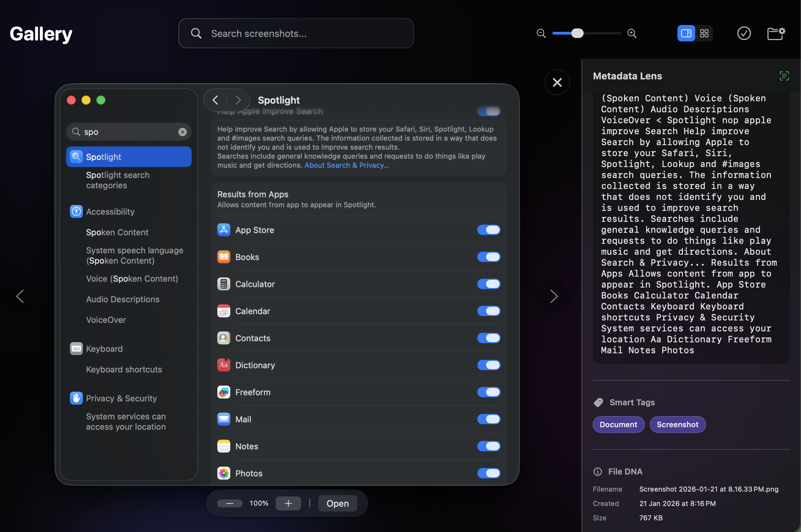Switch to grid view layout icon
Image resolution: width=801 pixels, height=532 pixels.
point(704,33)
